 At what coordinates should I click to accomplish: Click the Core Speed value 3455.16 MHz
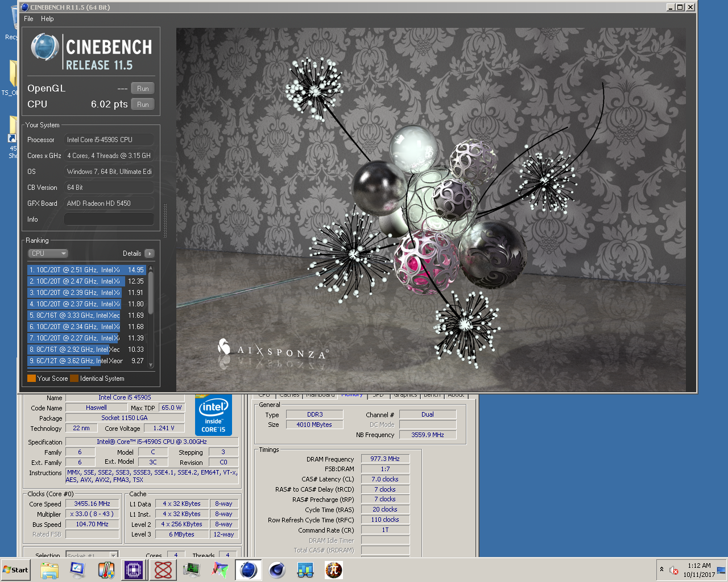pyautogui.click(x=92, y=504)
